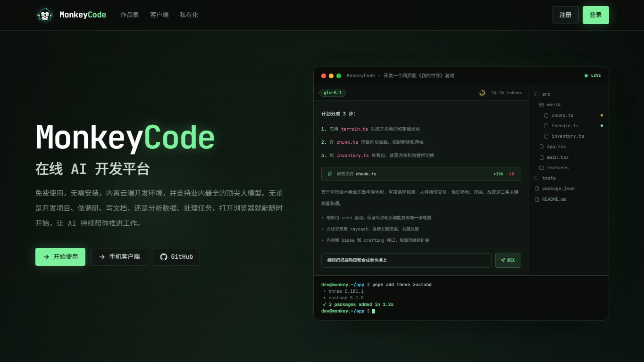
Task: Click the GitHub octocat icon
Action: [x=164, y=257]
